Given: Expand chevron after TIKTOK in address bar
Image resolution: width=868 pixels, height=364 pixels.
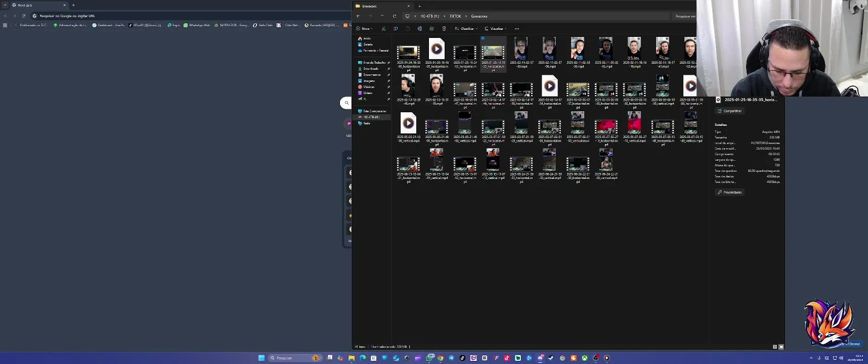Looking at the screenshot, I should tap(466, 16).
